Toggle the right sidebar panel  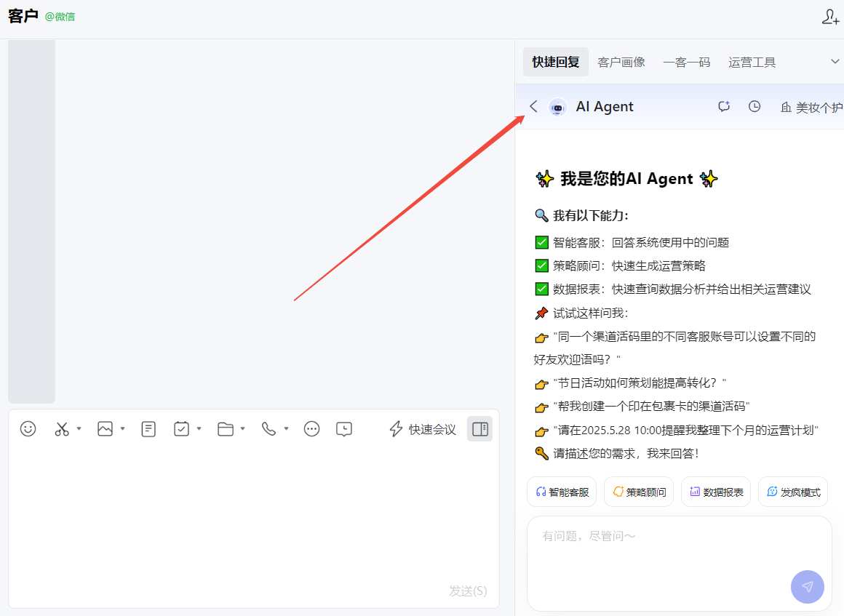pos(479,429)
